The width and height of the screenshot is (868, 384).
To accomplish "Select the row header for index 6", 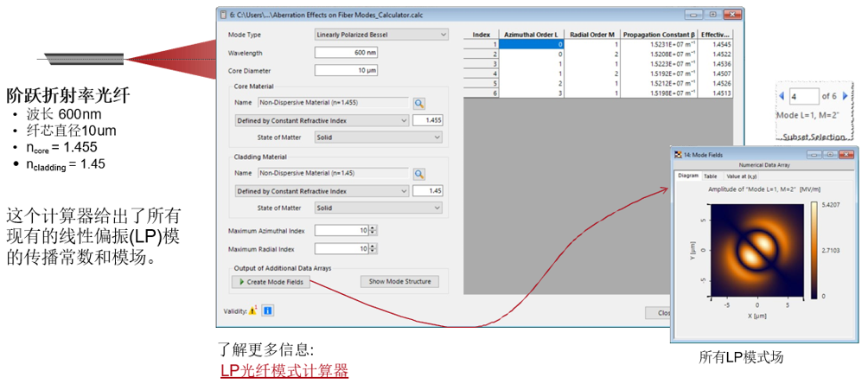I will point(481,93).
